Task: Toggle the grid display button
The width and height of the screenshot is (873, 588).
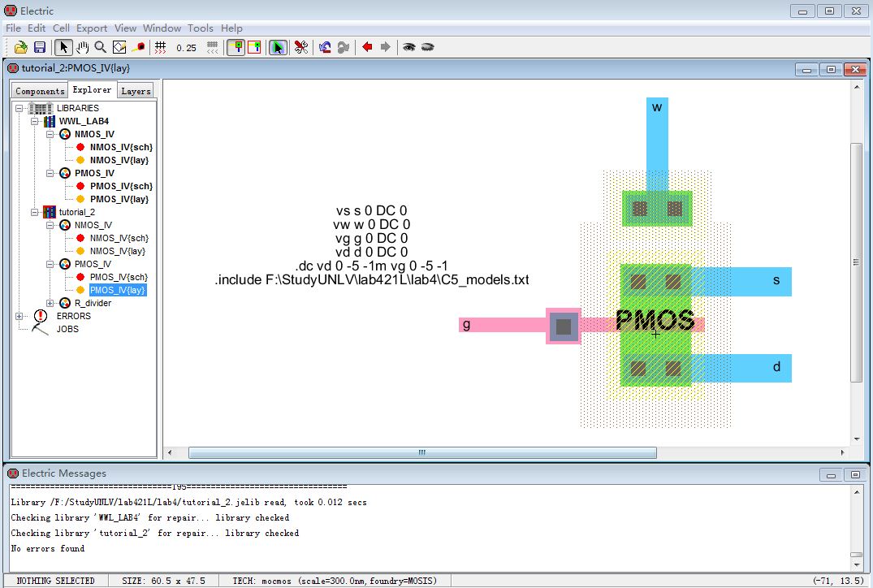Action: 161,48
